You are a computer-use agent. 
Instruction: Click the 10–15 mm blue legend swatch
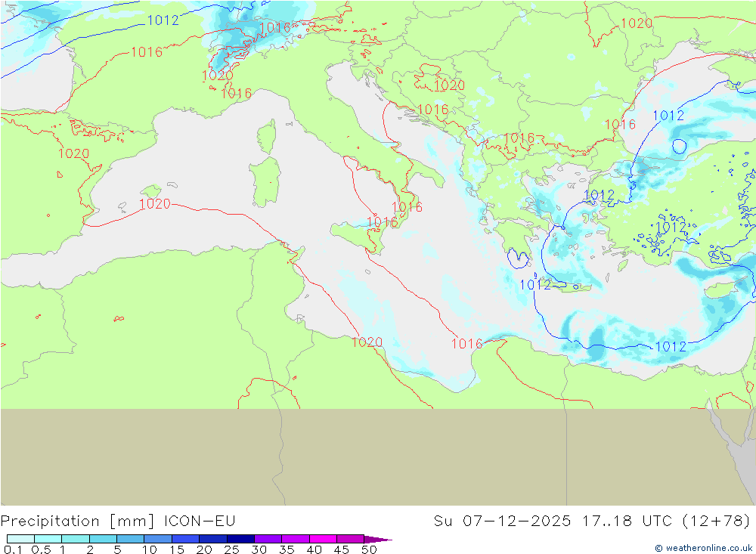pyautogui.click(x=158, y=539)
